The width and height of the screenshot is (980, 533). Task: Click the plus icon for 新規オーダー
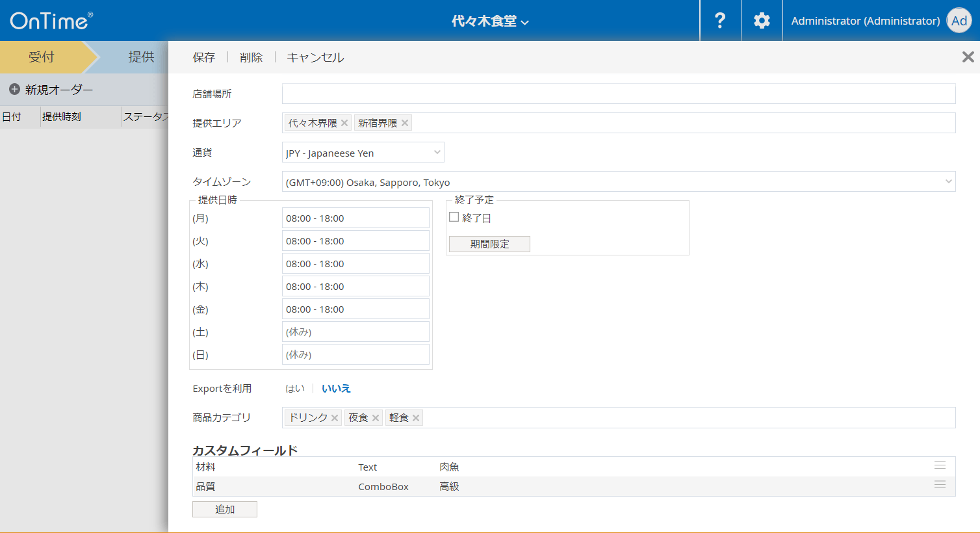tap(14, 90)
